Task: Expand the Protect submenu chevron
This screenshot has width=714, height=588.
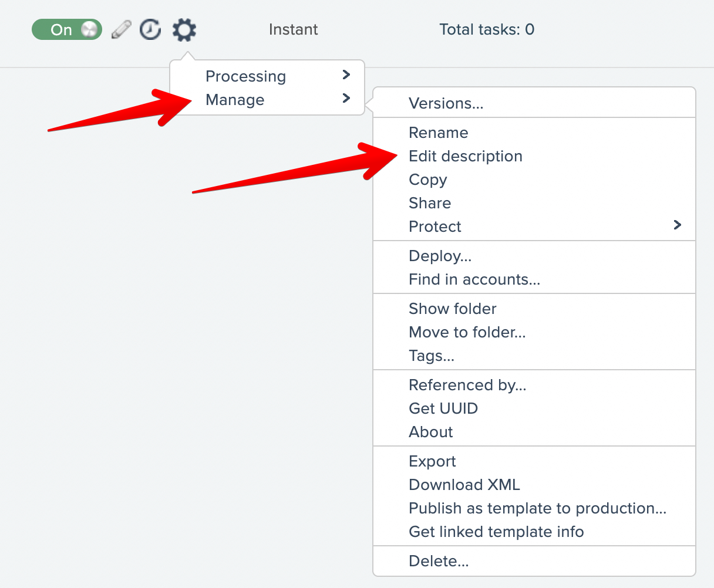Action: tap(677, 225)
